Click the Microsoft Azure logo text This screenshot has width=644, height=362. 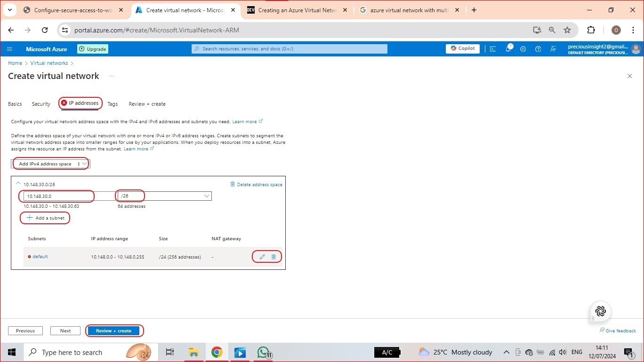point(47,49)
